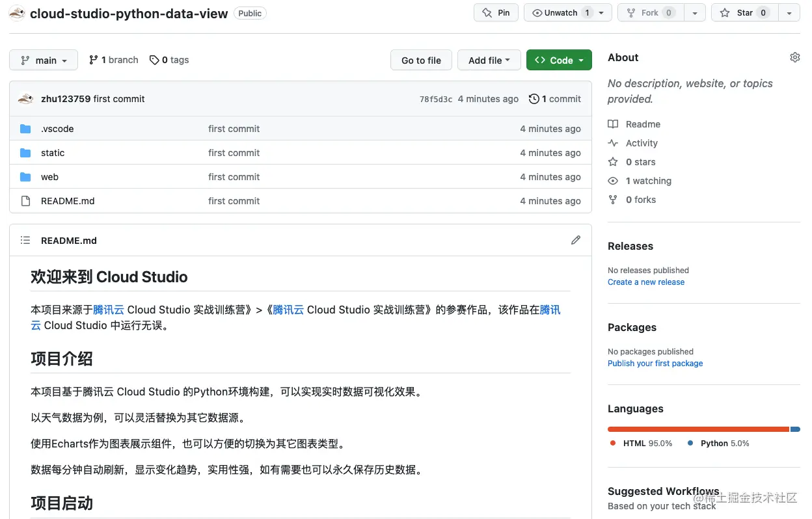Click Publish your first package
The image size is (812, 519).
(x=655, y=364)
